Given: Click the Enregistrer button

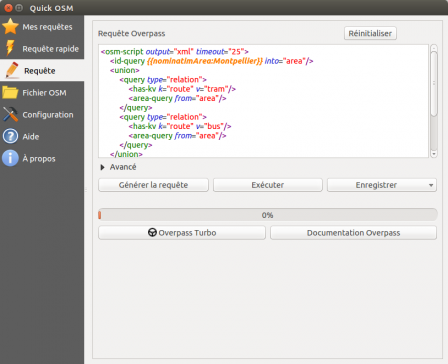Looking at the screenshot, I should [x=376, y=185].
